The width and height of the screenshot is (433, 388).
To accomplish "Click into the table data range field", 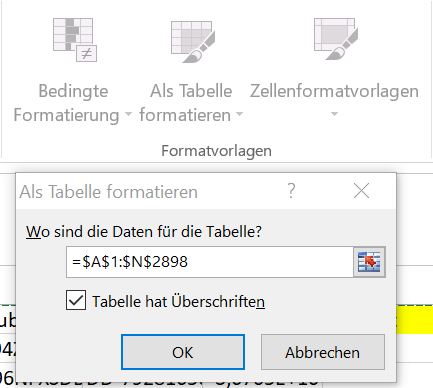I will point(210,262).
